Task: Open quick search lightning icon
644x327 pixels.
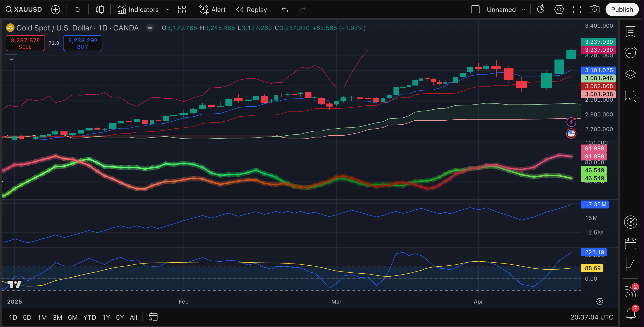Action: click(x=541, y=10)
